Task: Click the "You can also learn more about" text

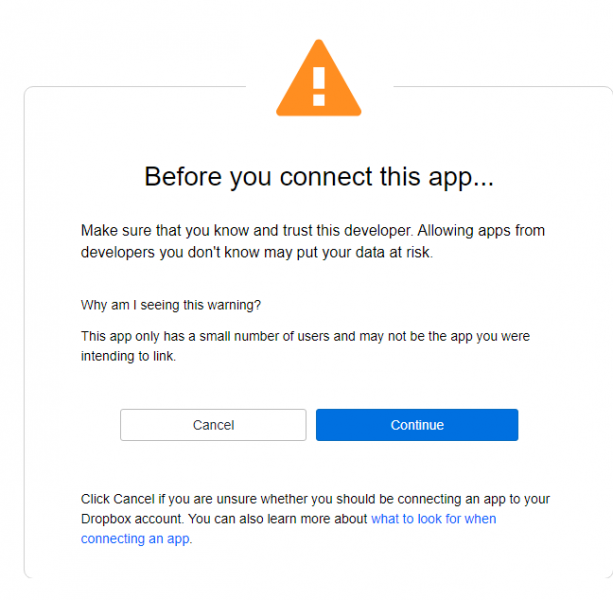Action: (278, 519)
